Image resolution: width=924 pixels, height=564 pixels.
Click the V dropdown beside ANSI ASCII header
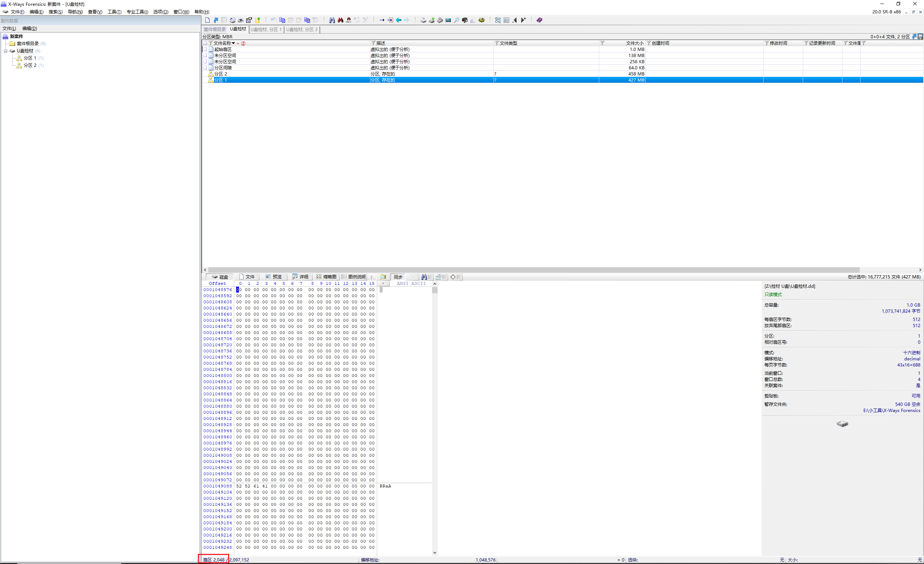(x=383, y=284)
